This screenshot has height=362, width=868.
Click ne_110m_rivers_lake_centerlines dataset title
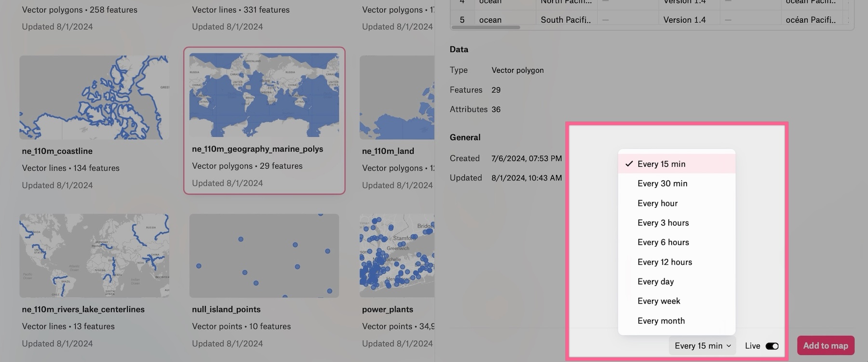83,309
